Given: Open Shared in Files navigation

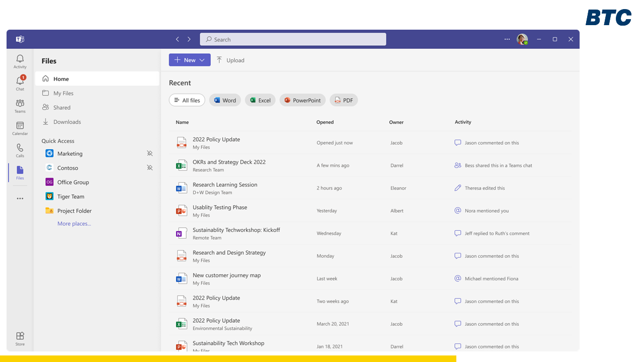Looking at the screenshot, I should (x=97, y=108).
